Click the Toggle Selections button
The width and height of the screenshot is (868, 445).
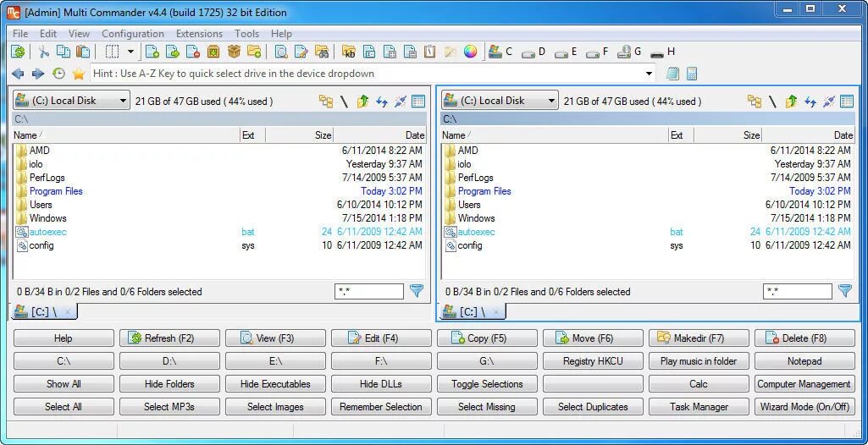[487, 383]
